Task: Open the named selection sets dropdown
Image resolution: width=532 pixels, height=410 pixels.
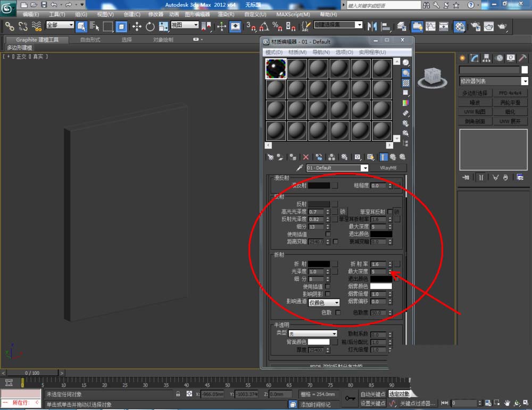Action: coord(338,25)
